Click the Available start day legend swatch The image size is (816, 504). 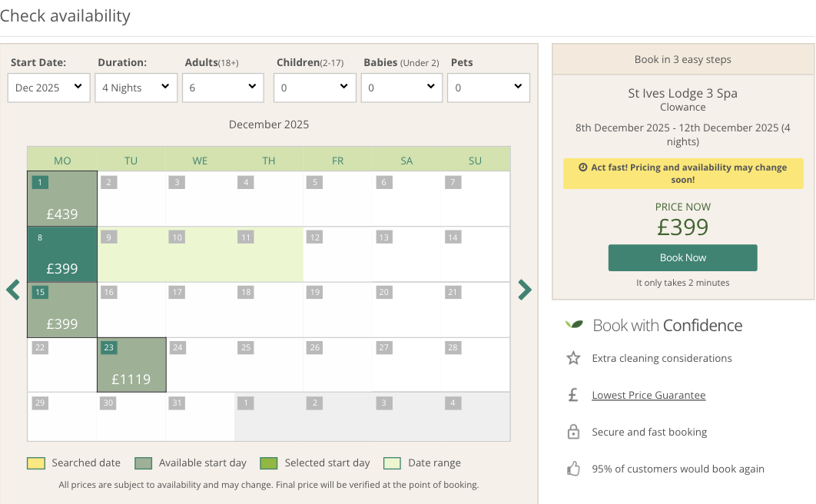pyautogui.click(x=143, y=463)
